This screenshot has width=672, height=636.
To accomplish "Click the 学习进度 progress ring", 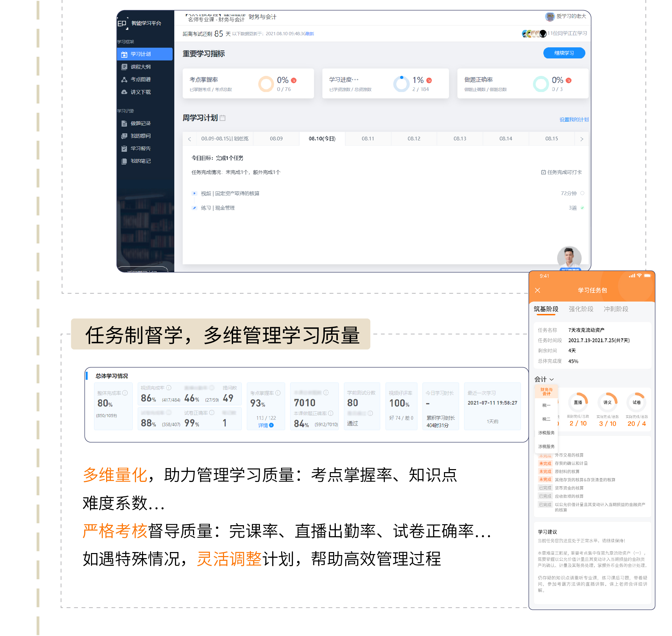I will point(401,84).
